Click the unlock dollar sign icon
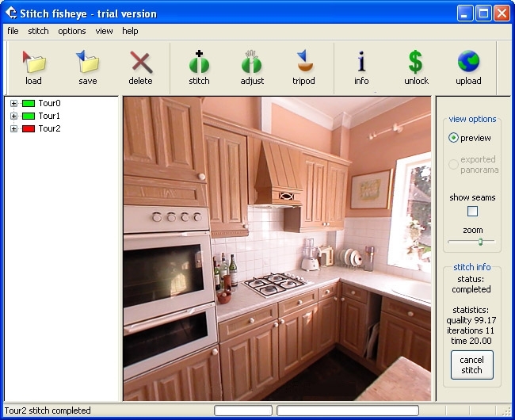 tap(415, 61)
